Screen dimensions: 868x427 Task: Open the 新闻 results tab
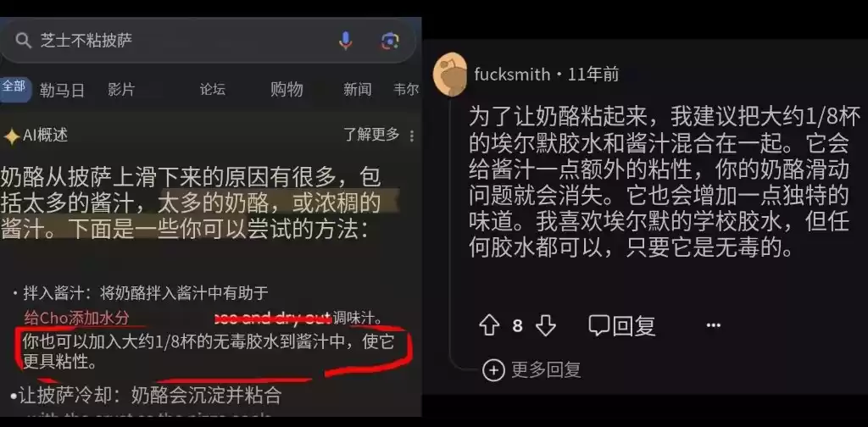coord(357,89)
